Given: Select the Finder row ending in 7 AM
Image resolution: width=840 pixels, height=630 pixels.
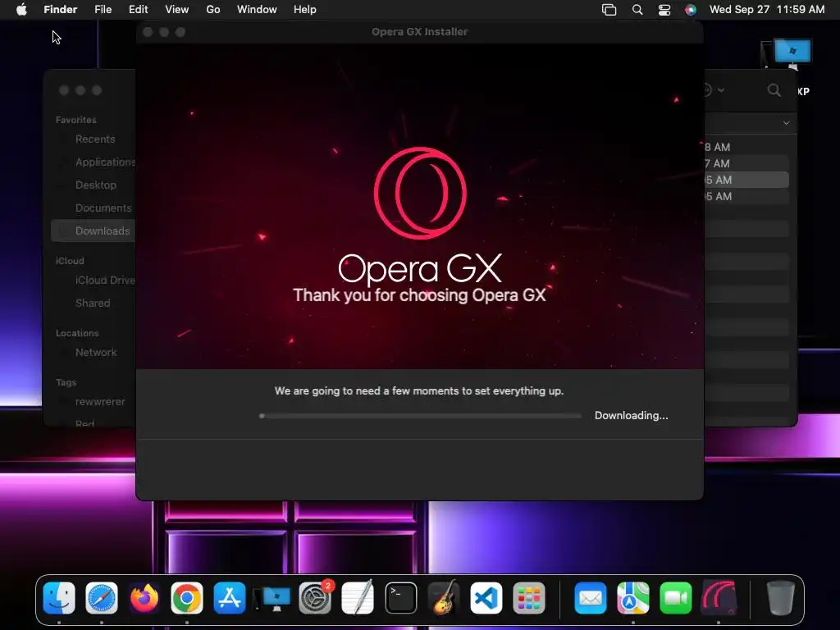Looking at the screenshot, I should point(746,163).
